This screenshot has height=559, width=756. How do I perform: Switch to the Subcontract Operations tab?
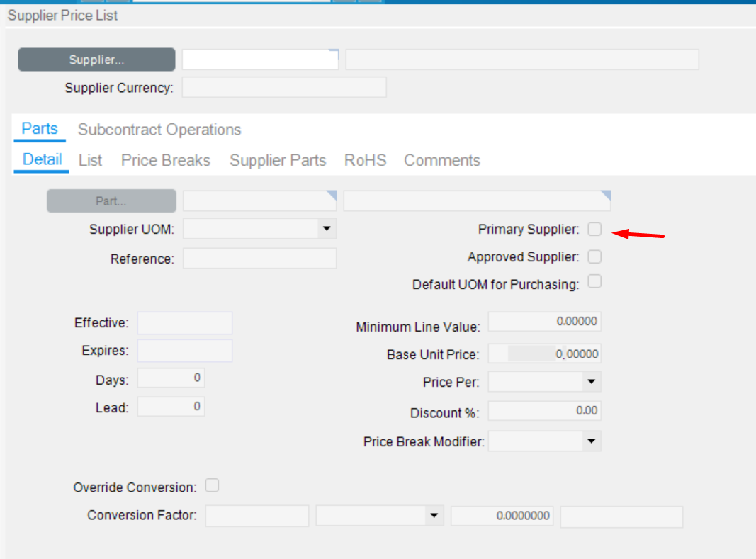point(159,130)
